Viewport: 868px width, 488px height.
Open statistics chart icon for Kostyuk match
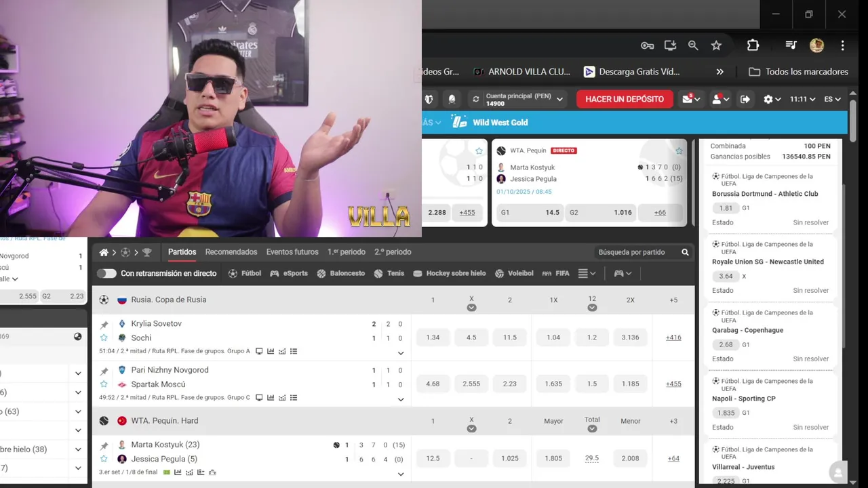click(x=178, y=472)
